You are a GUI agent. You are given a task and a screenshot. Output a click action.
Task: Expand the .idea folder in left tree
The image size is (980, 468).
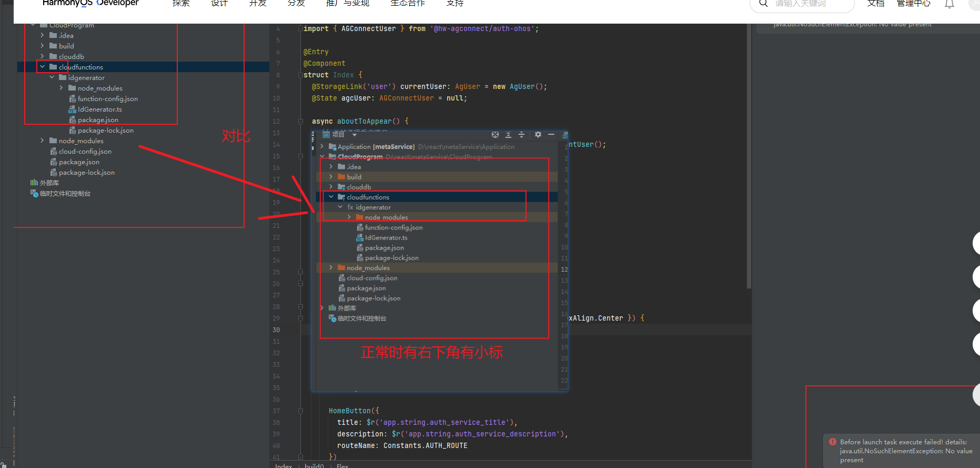pyautogui.click(x=42, y=36)
